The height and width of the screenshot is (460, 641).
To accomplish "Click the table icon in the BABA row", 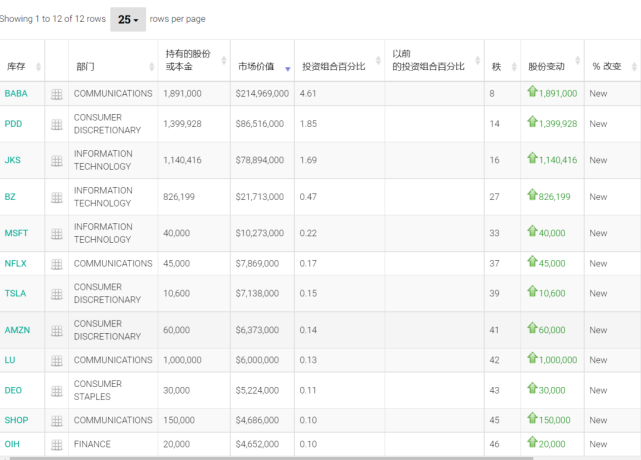I will 57,94.
